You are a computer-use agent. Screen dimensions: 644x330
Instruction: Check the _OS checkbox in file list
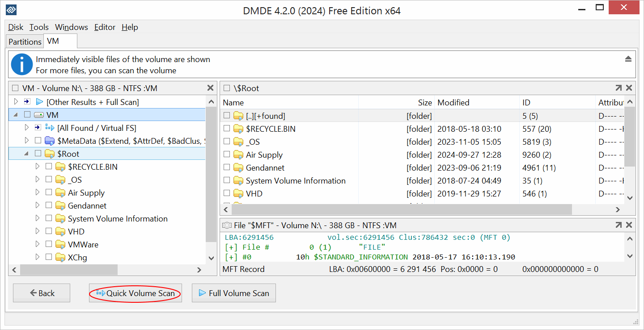click(227, 142)
